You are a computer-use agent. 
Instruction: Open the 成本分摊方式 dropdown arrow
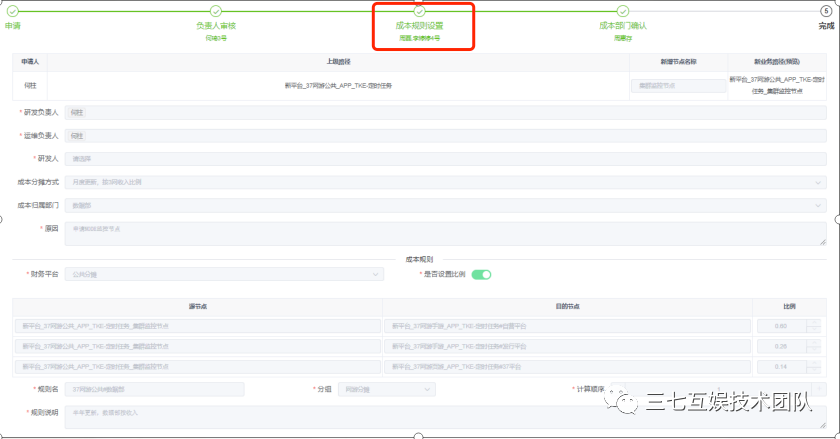818,182
